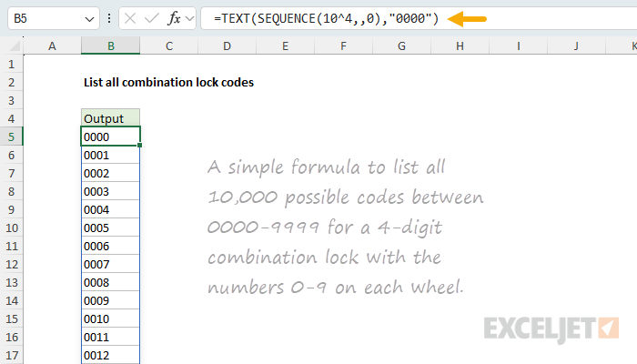Select row 8 header
637x364 pixels.
click(11, 191)
